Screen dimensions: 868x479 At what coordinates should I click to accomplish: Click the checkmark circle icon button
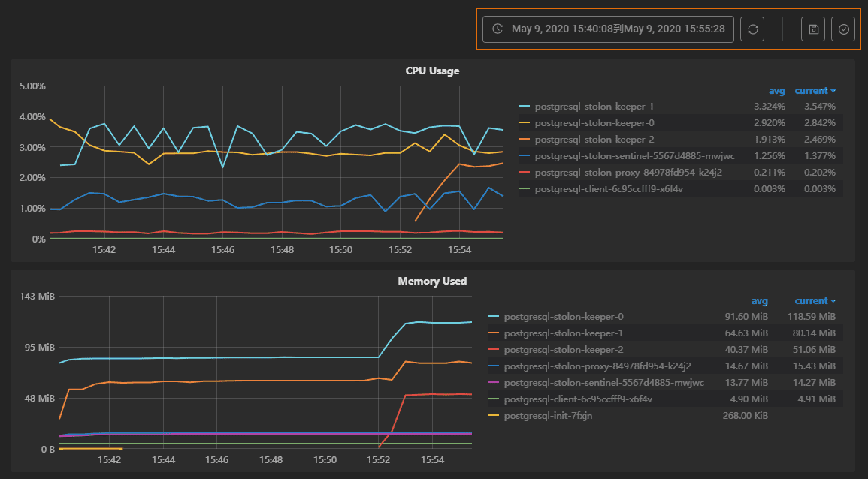coord(843,29)
